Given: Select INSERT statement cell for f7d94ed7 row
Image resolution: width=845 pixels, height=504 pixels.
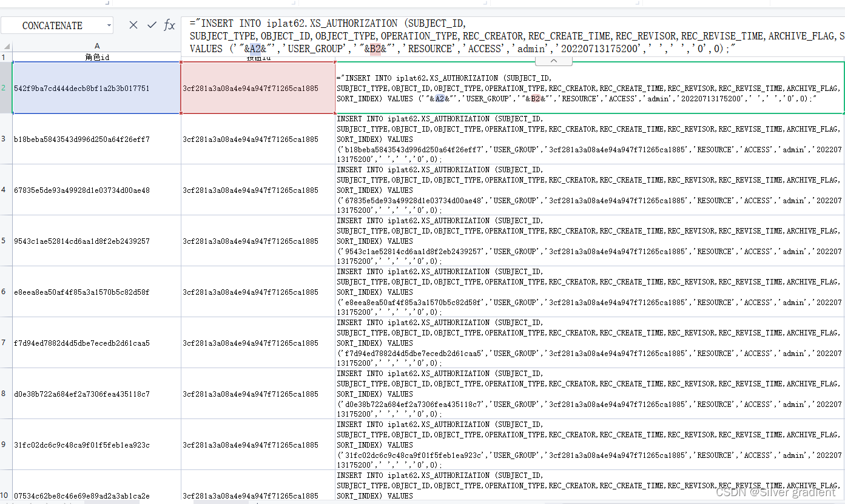Looking at the screenshot, I should click(590, 343).
